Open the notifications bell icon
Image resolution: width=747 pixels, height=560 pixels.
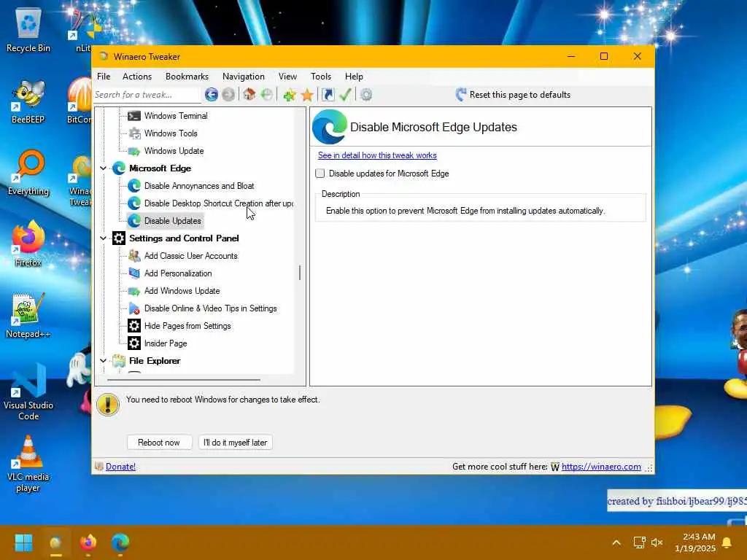(727, 542)
